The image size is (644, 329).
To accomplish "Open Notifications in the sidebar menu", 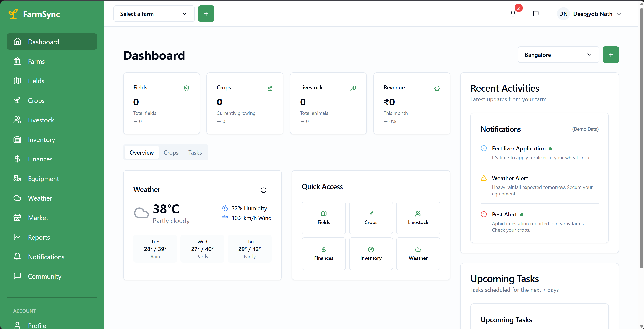I will [52, 257].
